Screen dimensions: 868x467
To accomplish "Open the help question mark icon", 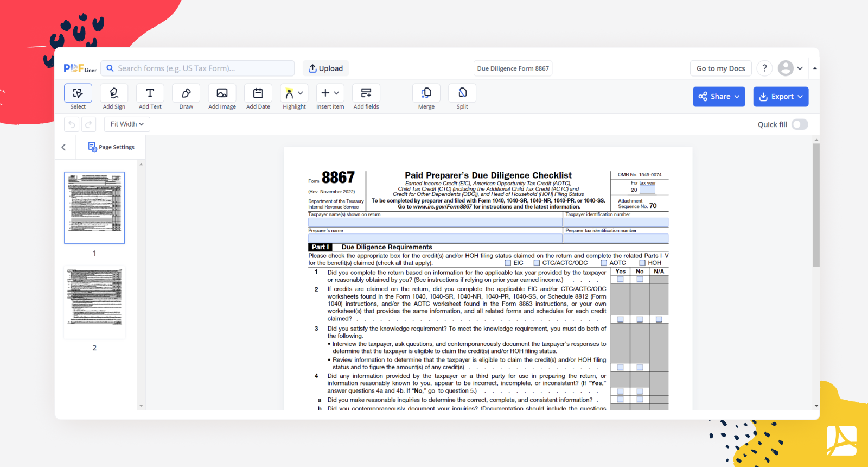I will (764, 68).
